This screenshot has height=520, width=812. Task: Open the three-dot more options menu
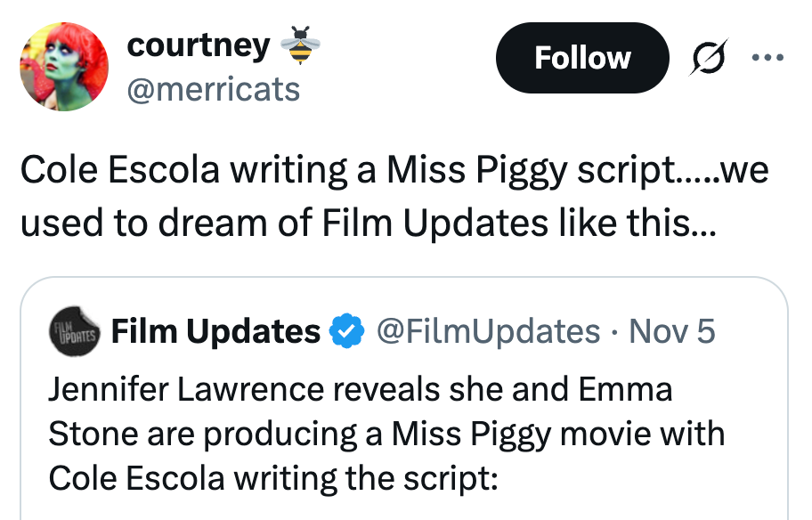pyautogui.click(x=767, y=59)
